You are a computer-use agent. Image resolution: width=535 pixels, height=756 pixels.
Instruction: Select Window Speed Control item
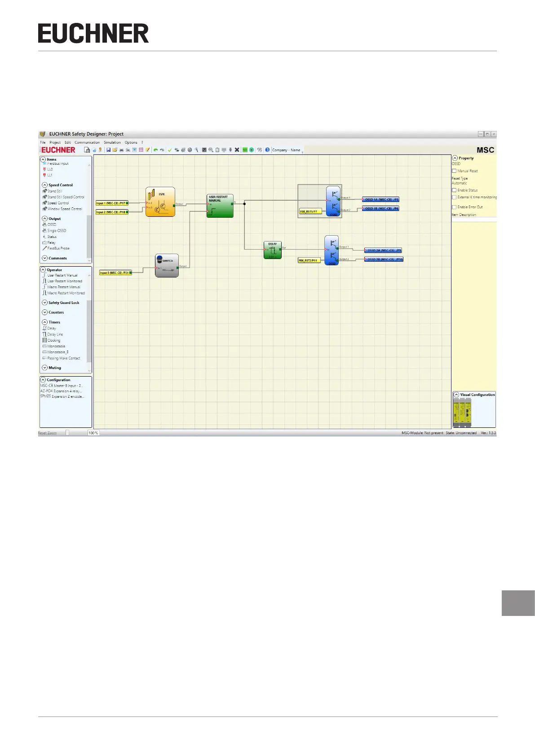click(x=62, y=209)
